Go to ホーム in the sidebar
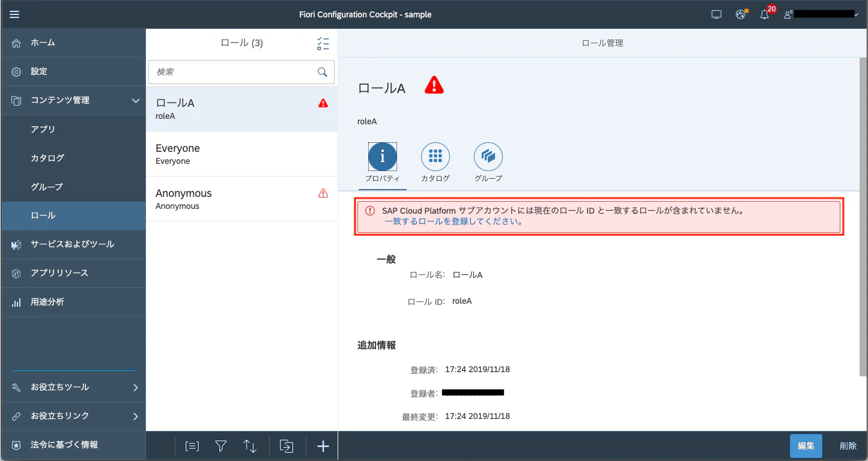The width and height of the screenshot is (868, 461). pos(73,43)
